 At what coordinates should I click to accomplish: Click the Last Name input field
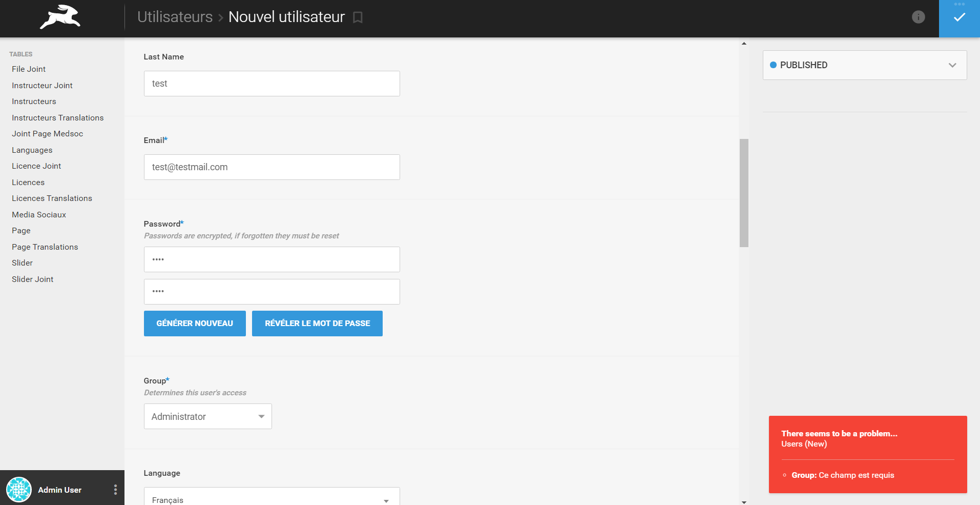[x=272, y=84]
